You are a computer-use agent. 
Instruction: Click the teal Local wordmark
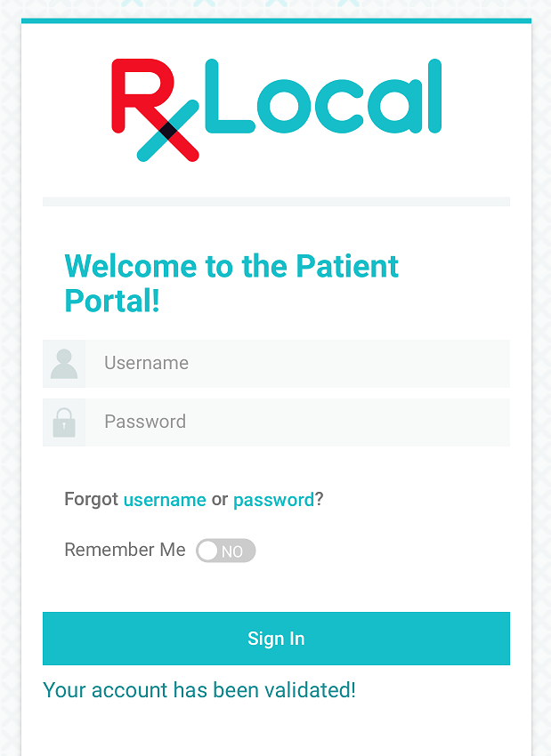[323, 96]
